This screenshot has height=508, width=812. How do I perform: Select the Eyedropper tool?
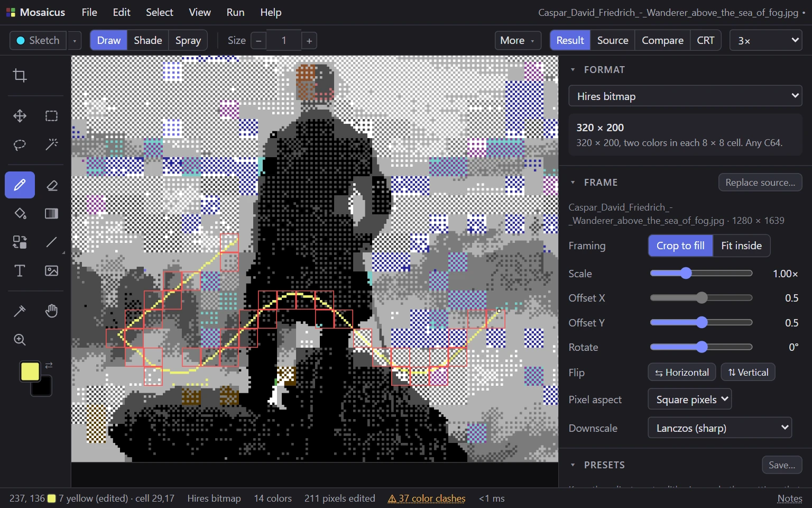point(20,311)
